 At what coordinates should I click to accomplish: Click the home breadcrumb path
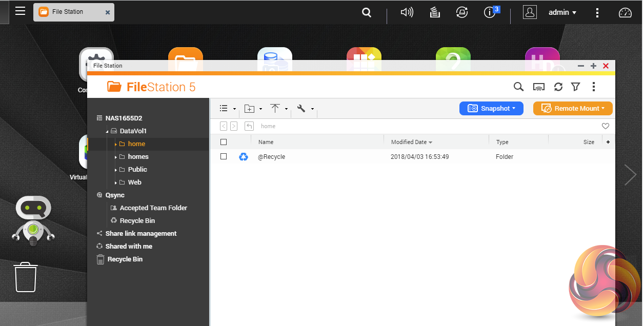point(268,126)
